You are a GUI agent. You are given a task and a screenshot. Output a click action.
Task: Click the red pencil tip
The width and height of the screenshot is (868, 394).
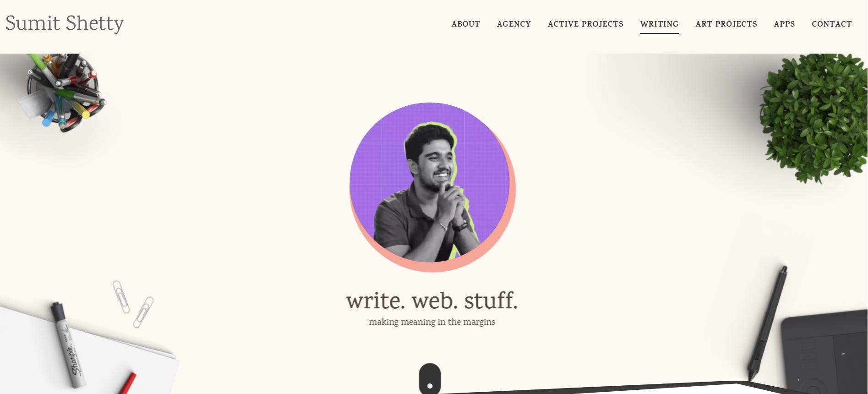[127, 383]
